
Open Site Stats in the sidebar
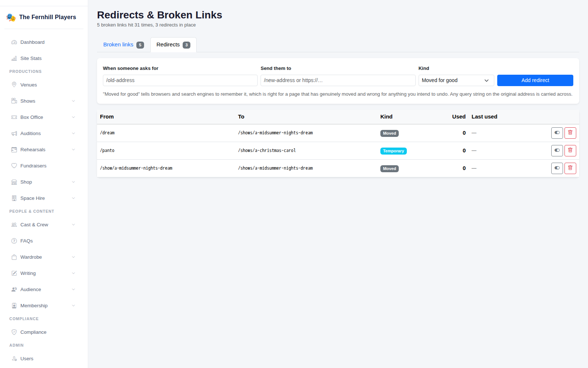pyautogui.click(x=44, y=59)
